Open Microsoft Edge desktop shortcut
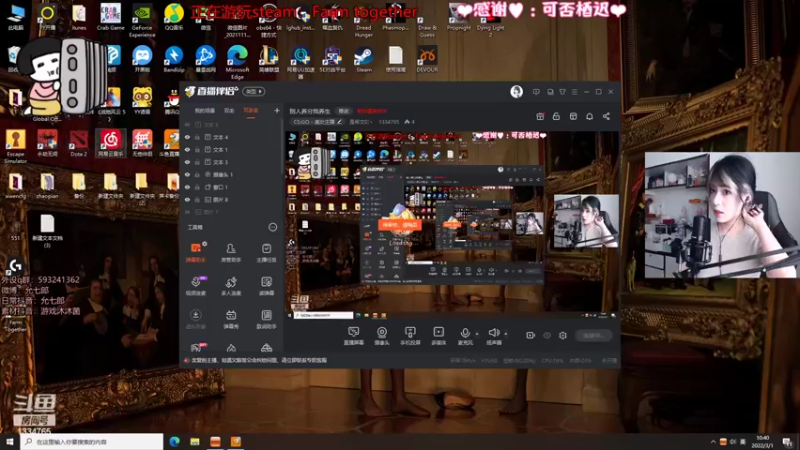This screenshot has width=800, height=450. tap(237, 62)
